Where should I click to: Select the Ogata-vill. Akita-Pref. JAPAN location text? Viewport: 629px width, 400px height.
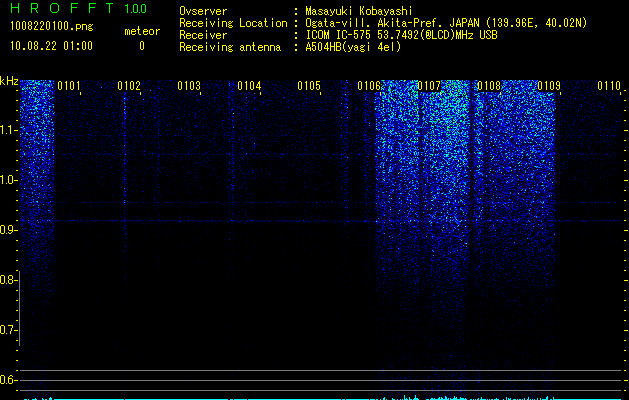446,23
